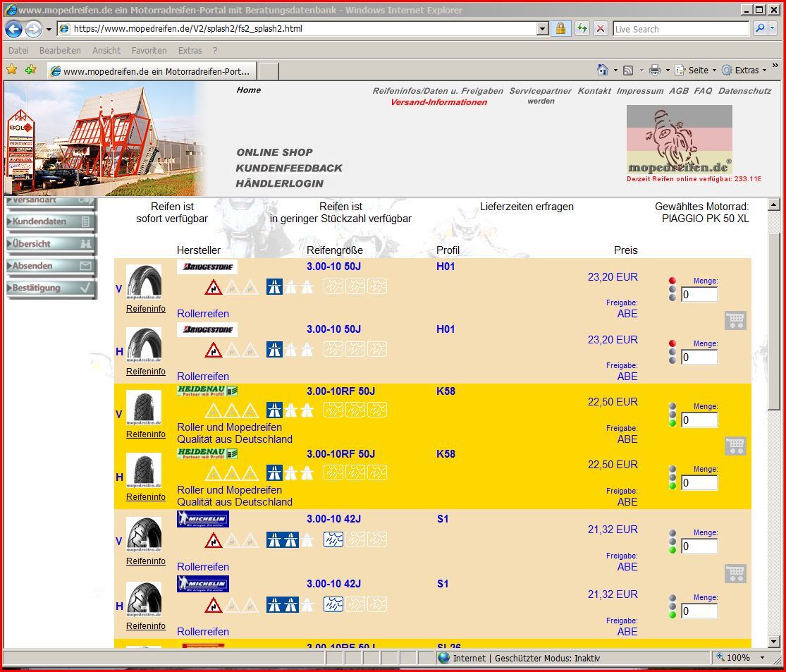Open the Favorites Center star icon
The height and width of the screenshot is (672, 786).
click(x=11, y=70)
